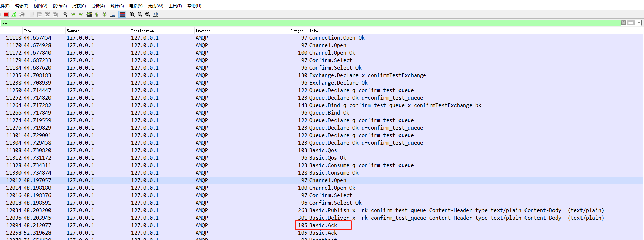Zoom in packet list text
Viewport: 644px width, 240px height.
pyautogui.click(x=132, y=14)
